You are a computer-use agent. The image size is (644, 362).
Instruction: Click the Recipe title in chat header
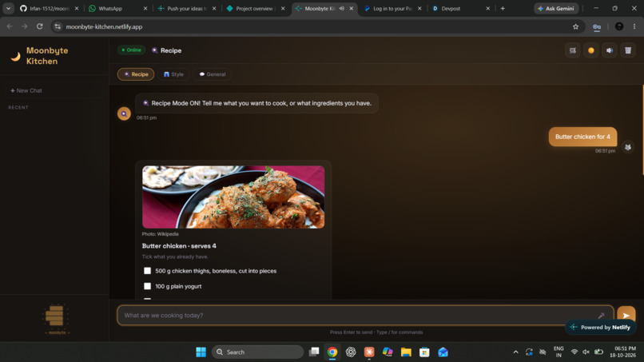[x=171, y=50]
